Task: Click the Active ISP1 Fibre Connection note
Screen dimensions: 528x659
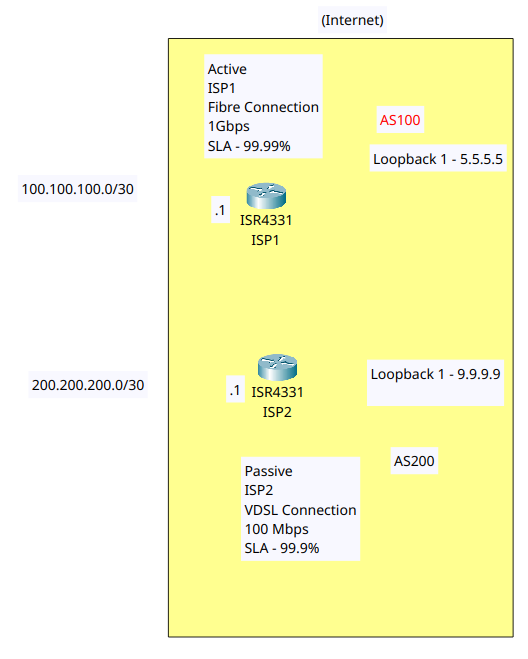Action: tap(264, 106)
